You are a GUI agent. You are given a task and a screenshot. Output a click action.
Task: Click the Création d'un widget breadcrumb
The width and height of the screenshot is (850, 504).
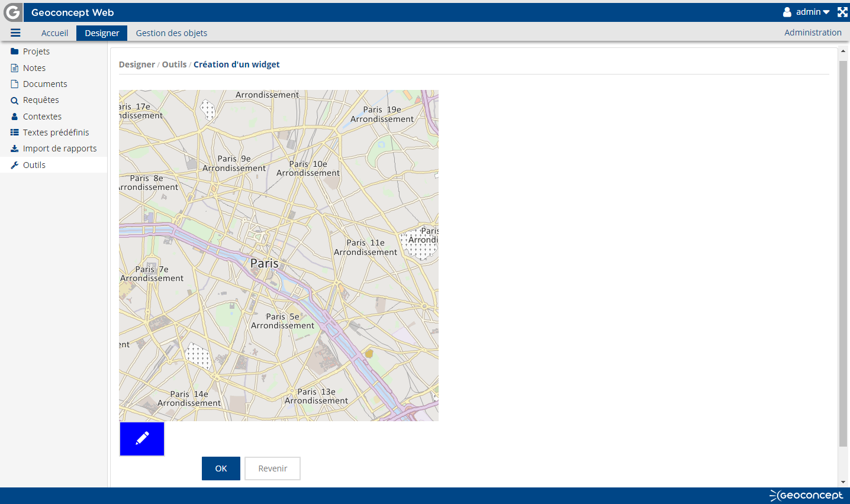[x=237, y=64]
